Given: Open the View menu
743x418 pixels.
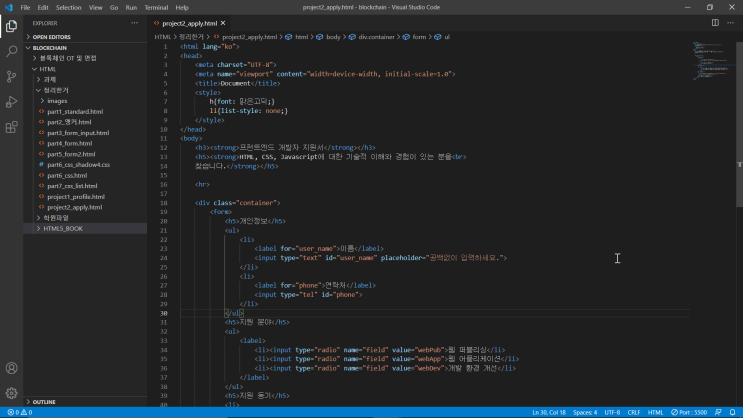Looking at the screenshot, I should 95,8.
